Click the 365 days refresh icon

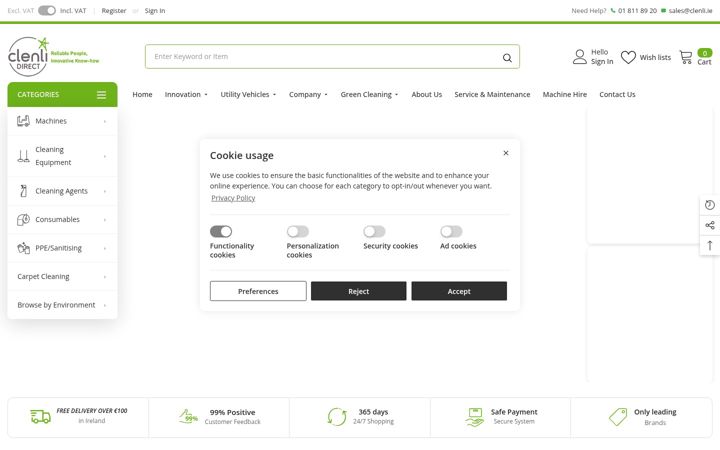tap(337, 417)
